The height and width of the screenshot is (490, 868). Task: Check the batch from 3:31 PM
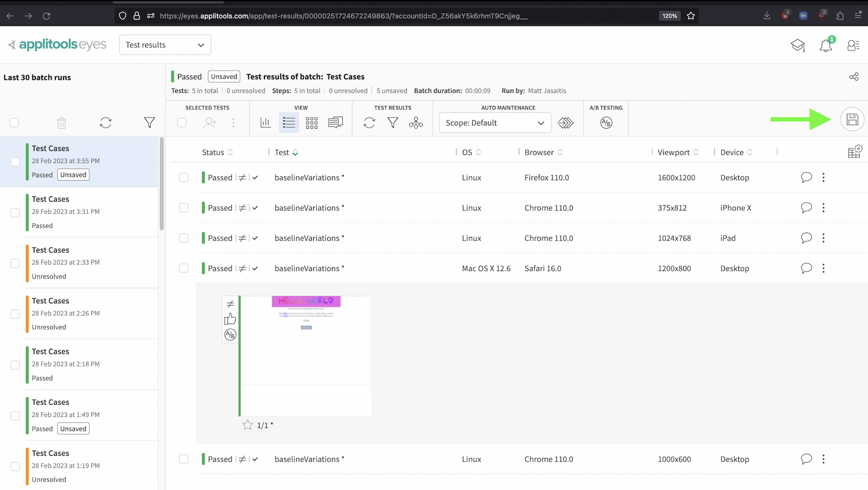15,212
